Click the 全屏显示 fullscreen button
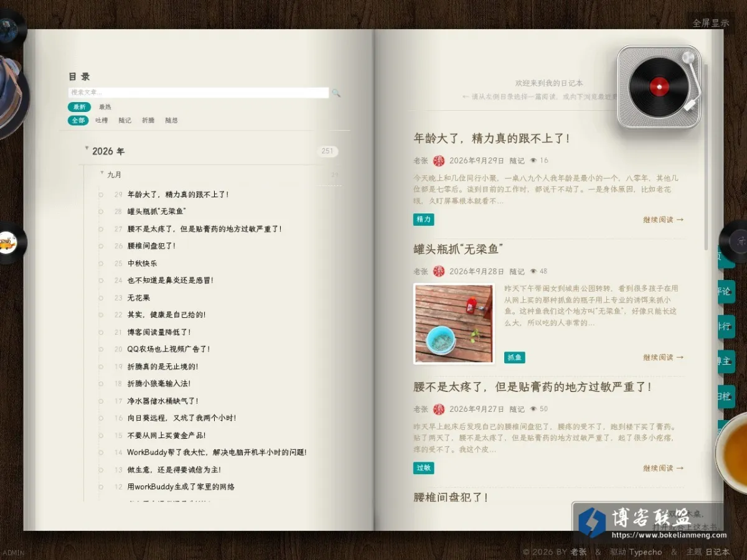 click(711, 23)
